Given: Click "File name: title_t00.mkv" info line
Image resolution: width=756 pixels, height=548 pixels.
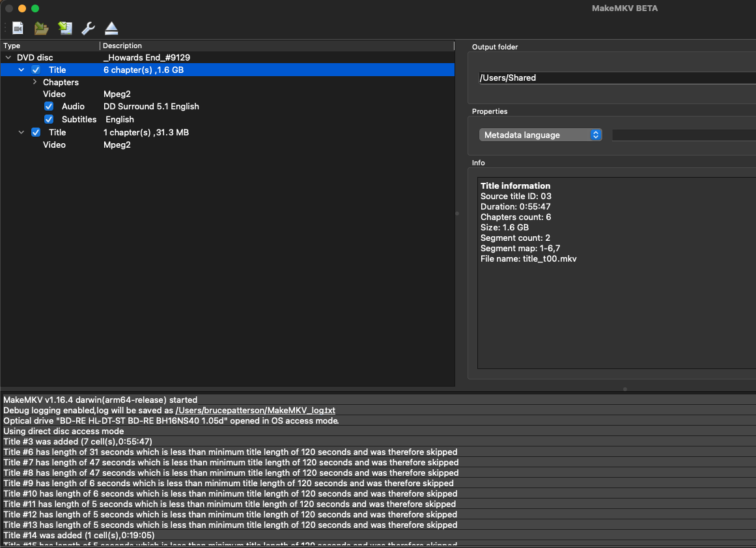Looking at the screenshot, I should (x=529, y=259).
